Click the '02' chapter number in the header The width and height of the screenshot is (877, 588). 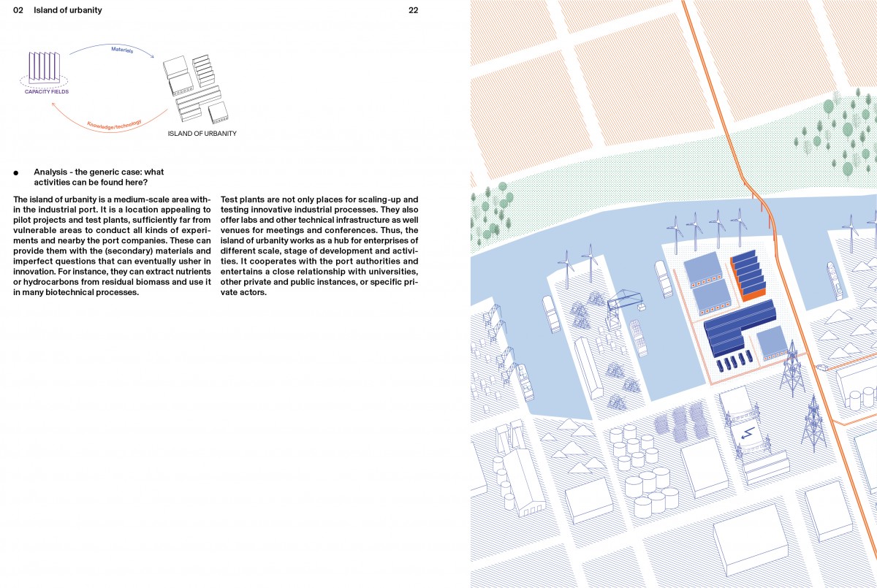coord(19,10)
